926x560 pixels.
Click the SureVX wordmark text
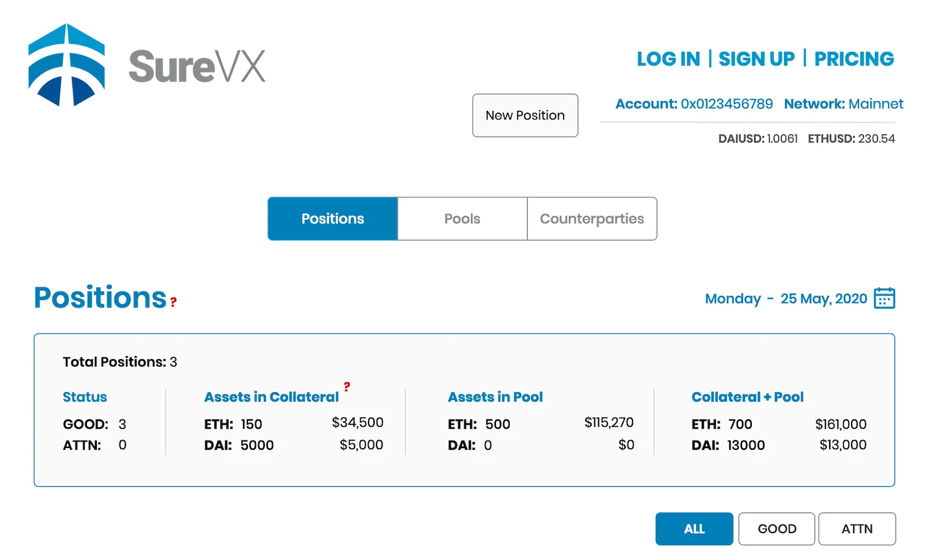(x=197, y=66)
